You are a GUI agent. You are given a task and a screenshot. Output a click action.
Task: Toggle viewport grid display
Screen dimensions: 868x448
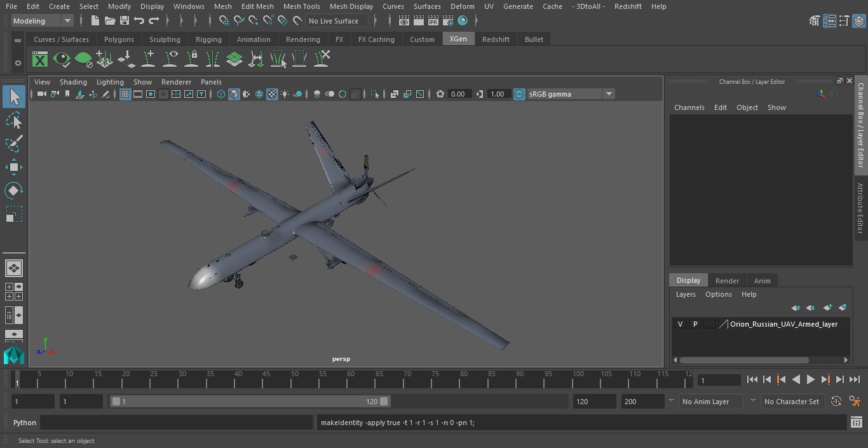[x=125, y=94]
